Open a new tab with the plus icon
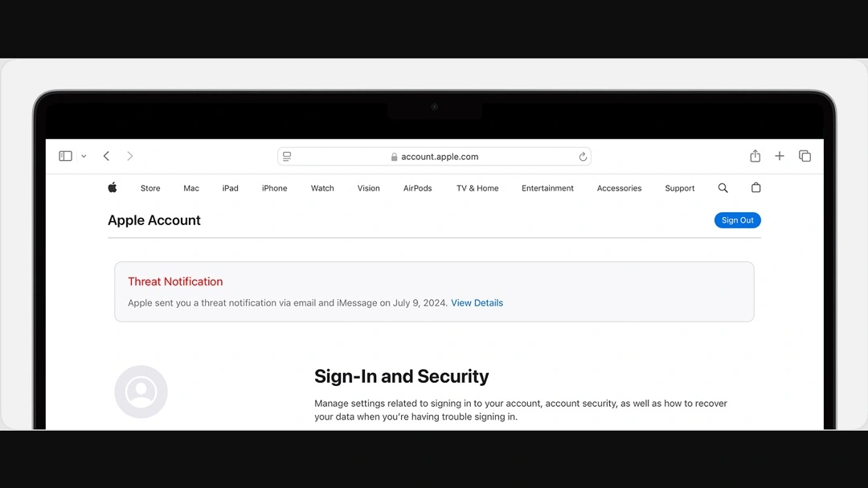 tap(779, 155)
